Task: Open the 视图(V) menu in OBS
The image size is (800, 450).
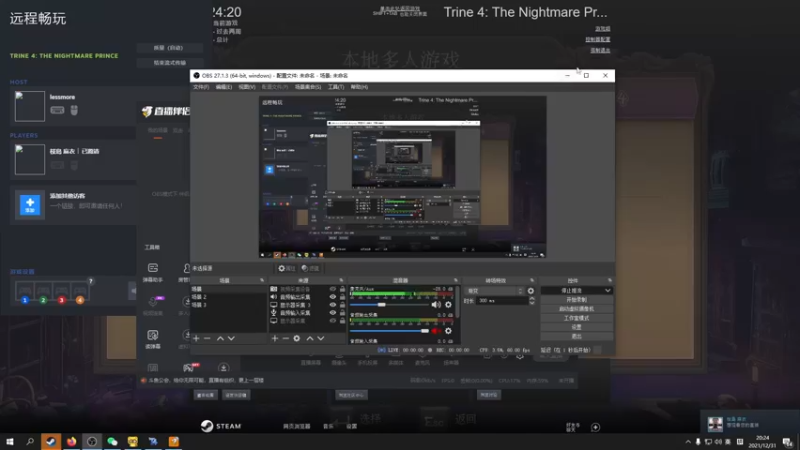Action: pos(247,87)
